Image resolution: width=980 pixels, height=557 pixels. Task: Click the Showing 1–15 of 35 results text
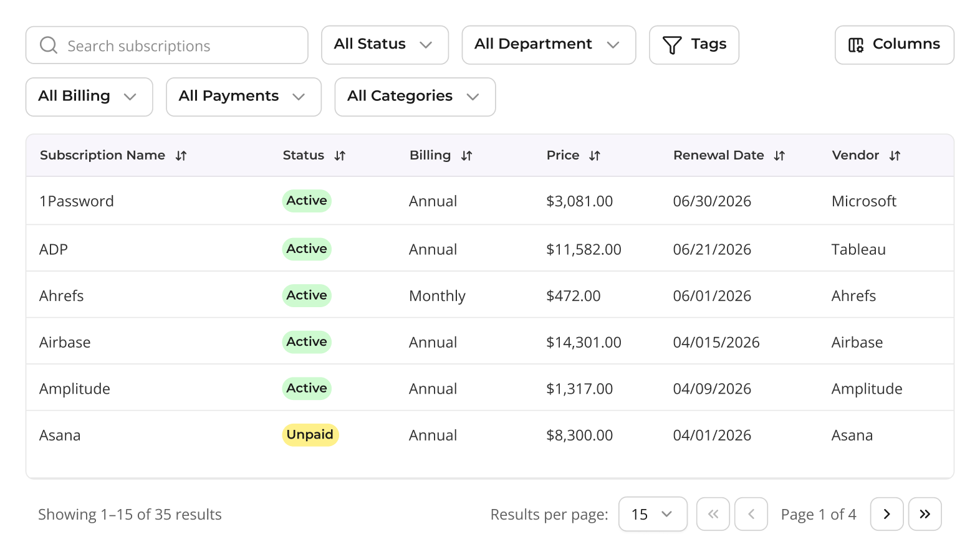click(x=130, y=514)
